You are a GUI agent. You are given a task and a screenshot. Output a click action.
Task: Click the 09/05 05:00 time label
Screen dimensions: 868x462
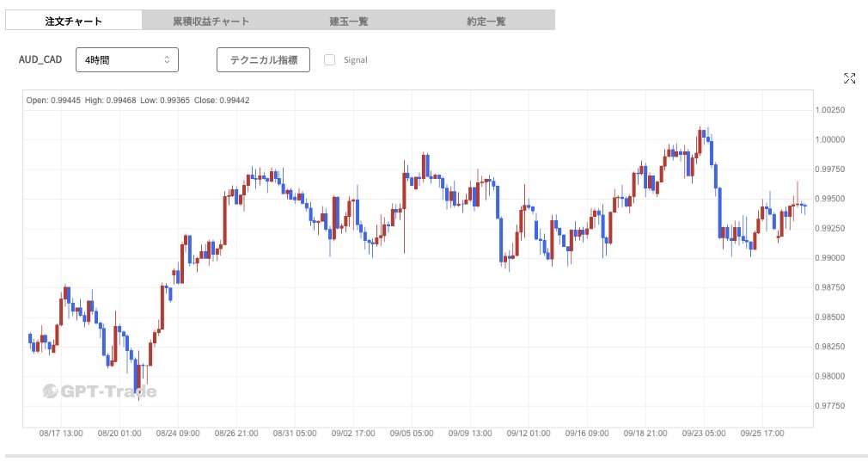pos(412,434)
